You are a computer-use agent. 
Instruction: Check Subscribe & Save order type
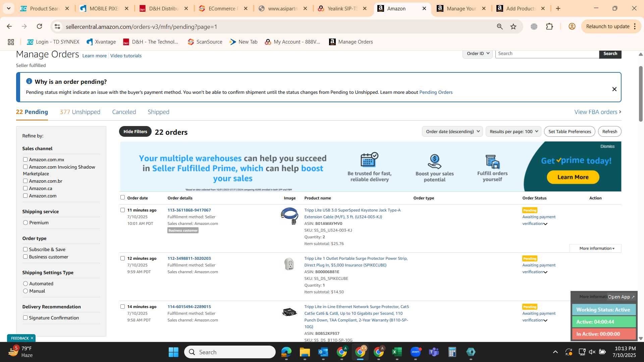tap(25, 249)
